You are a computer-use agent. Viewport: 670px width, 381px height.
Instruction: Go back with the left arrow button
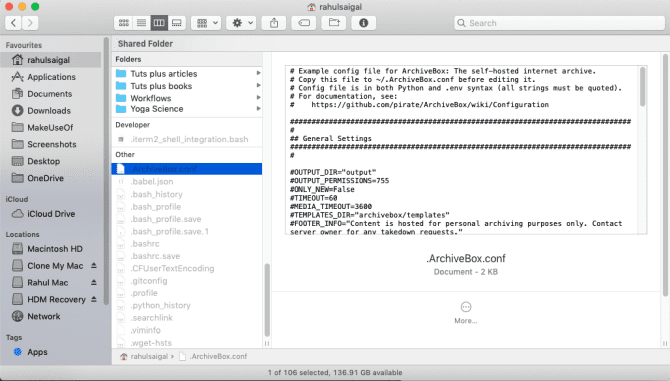coord(14,23)
